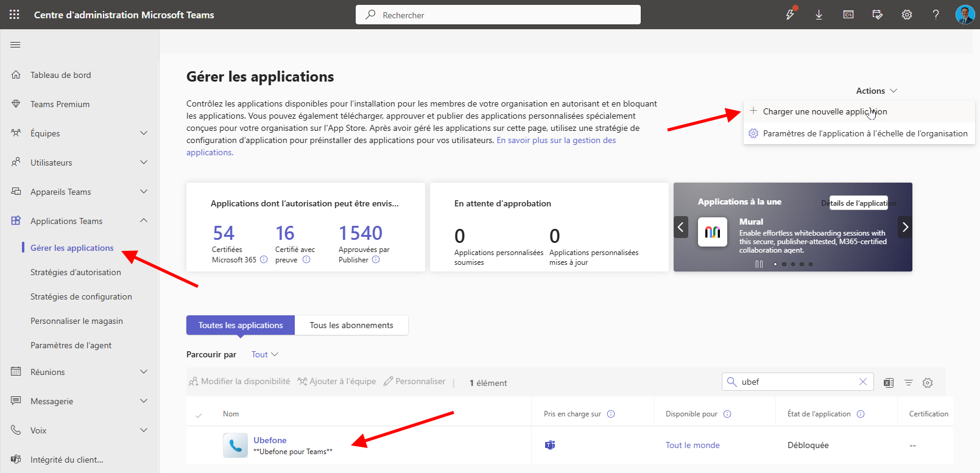The image size is (980, 473).
Task: Open Paramètres de l'agent in sidebar
Action: point(71,345)
